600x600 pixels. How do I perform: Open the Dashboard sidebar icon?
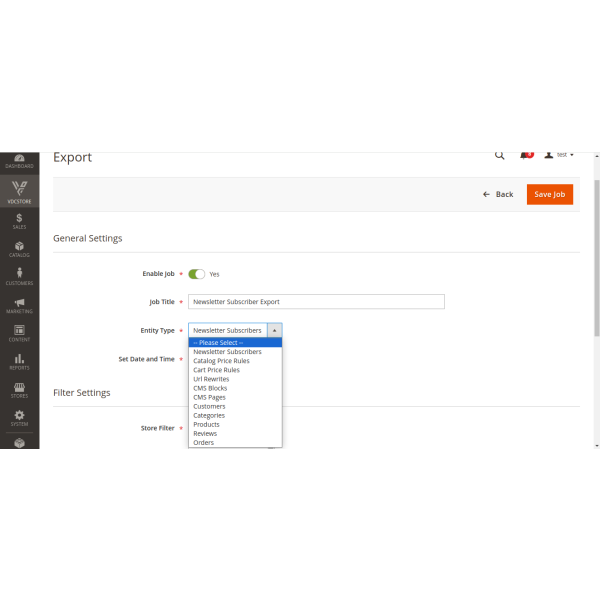point(19,161)
